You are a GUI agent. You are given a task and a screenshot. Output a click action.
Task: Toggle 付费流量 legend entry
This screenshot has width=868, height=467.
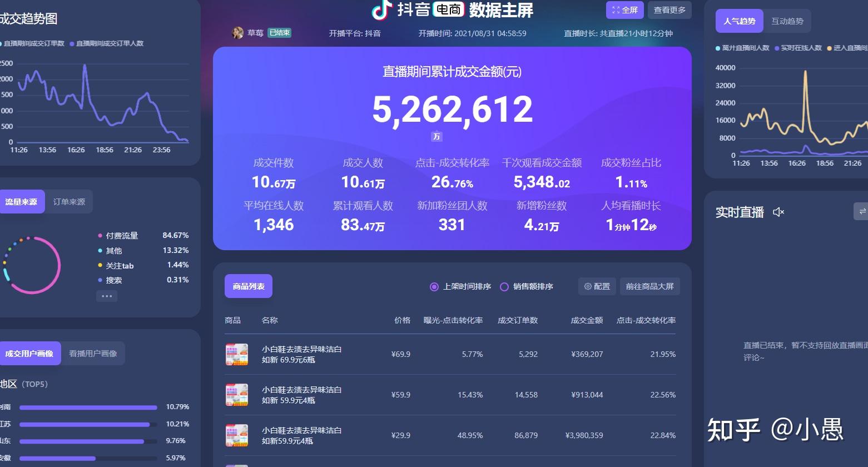118,236
